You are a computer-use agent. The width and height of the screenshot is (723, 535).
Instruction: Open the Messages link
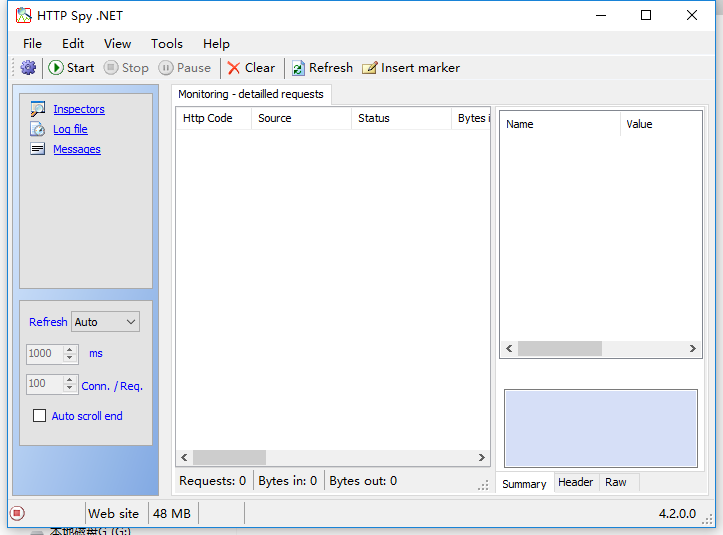pyautogui.click(x=77, y=149)
